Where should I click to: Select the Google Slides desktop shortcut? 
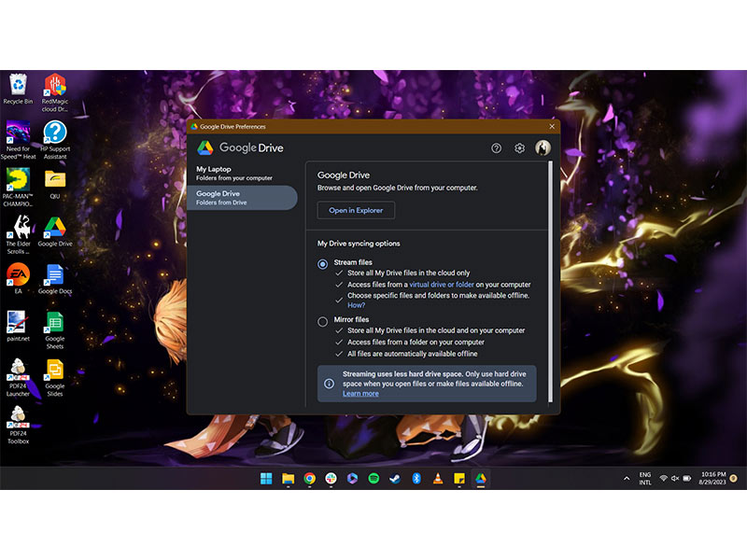55,378
